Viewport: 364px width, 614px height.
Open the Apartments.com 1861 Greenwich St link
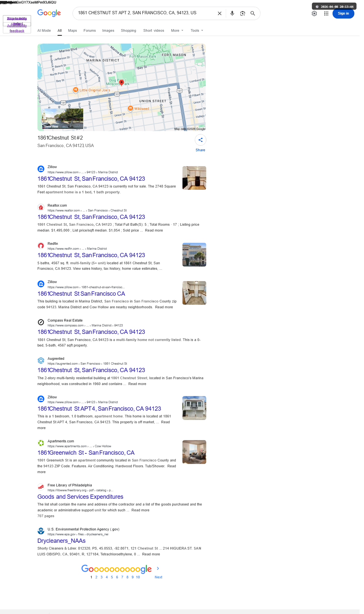(x=86, y=453)
